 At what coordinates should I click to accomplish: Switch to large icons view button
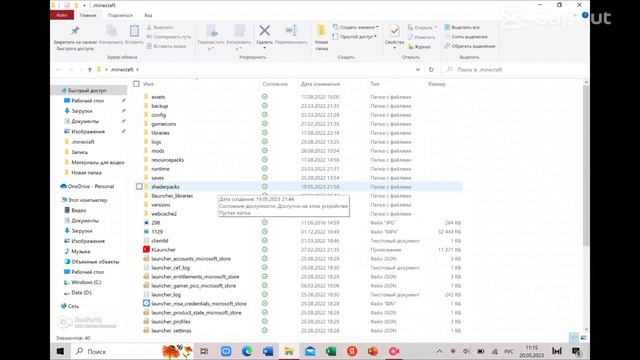[x=584, y=338]
